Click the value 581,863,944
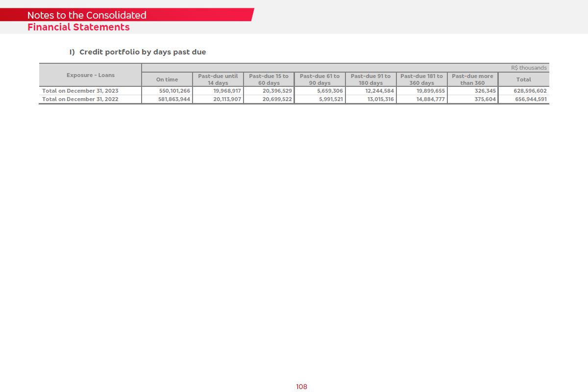588x392 pixels. 174,99
